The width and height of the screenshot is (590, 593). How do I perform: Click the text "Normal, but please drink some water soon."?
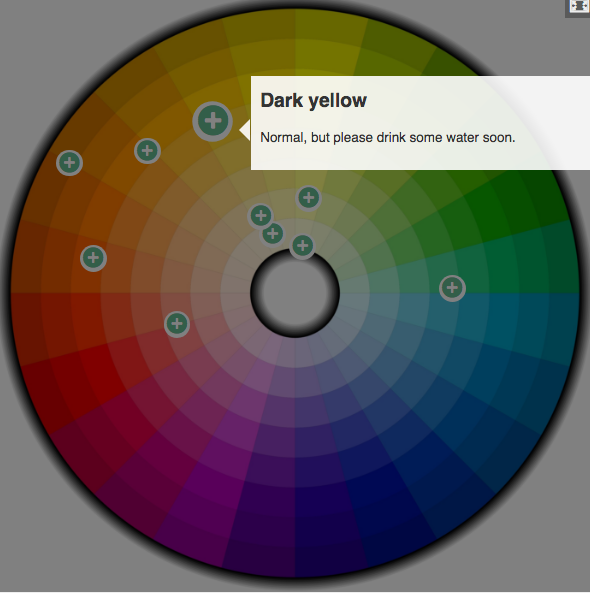coord(388,137)
